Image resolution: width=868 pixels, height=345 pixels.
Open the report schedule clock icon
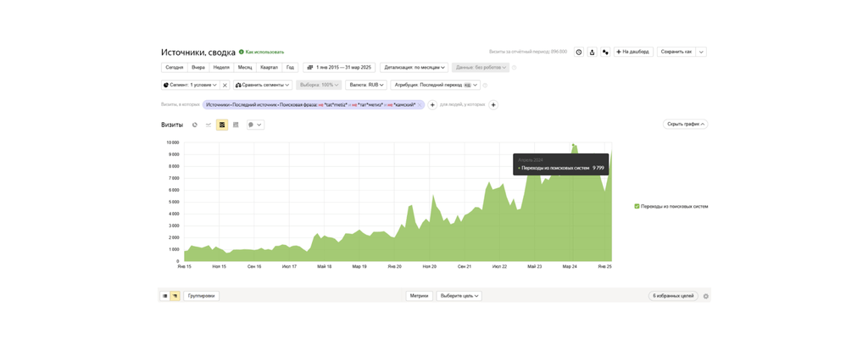[579, 53]
